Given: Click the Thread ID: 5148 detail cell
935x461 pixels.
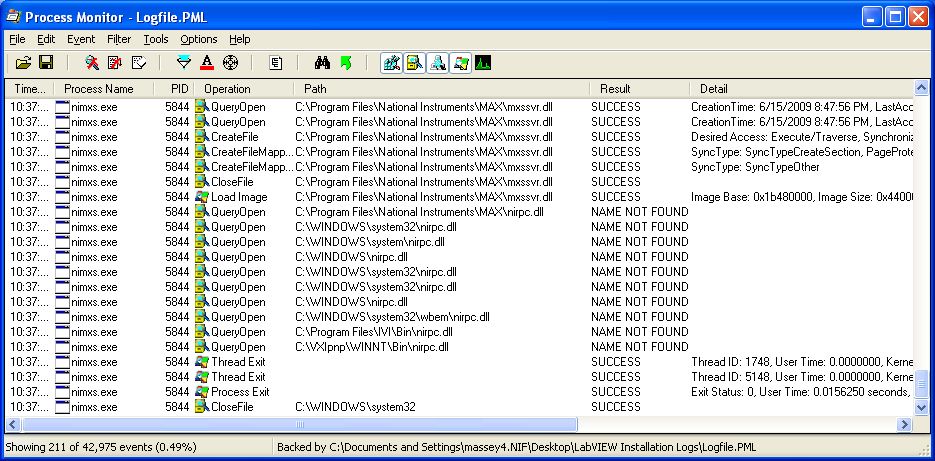Looking at the screenshot, I should point(802,377).
